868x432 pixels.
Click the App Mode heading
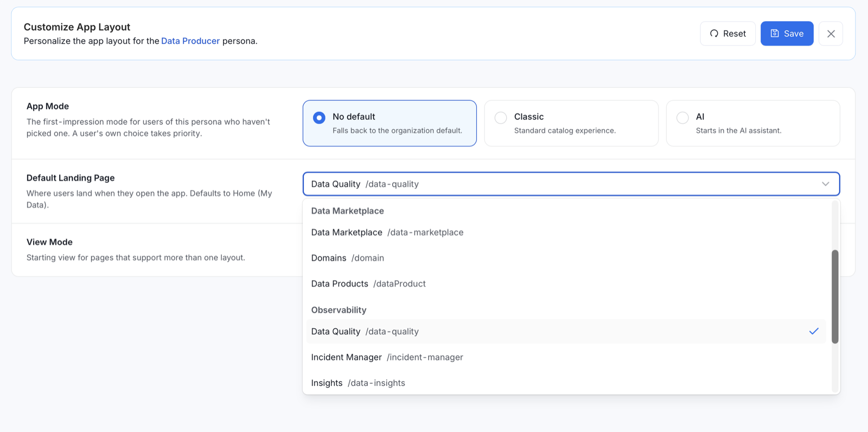[48, 106]
